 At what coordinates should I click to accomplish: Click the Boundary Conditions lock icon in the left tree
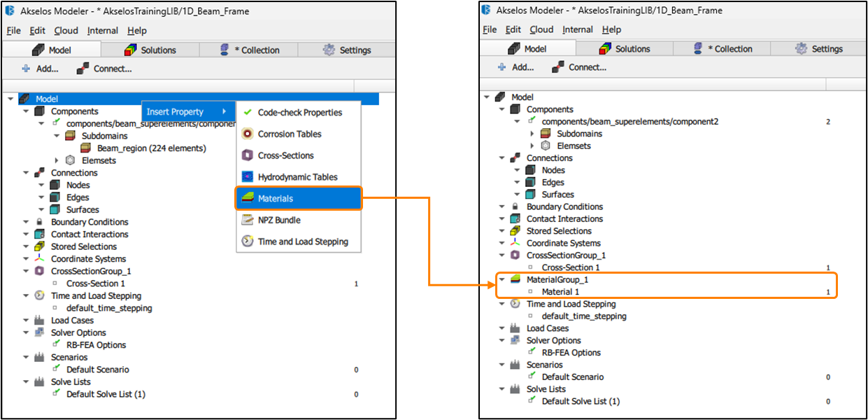[40, 222]
